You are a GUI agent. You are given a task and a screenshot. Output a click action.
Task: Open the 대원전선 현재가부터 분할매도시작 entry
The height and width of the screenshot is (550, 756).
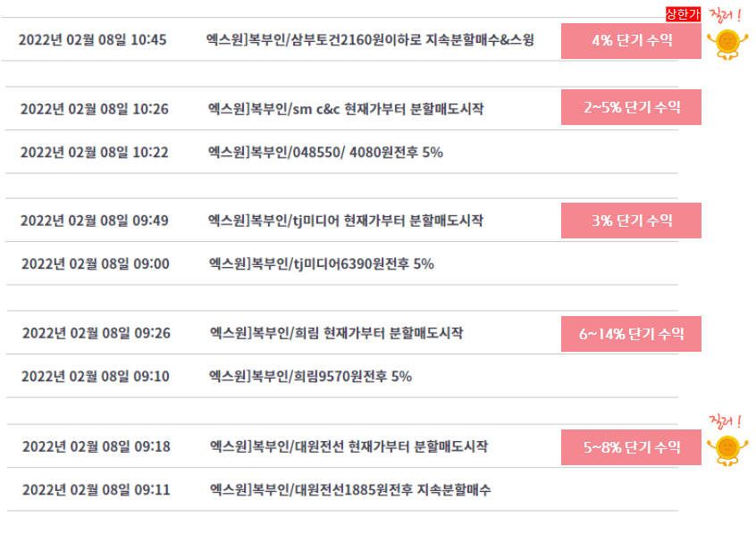coord(349,446)
